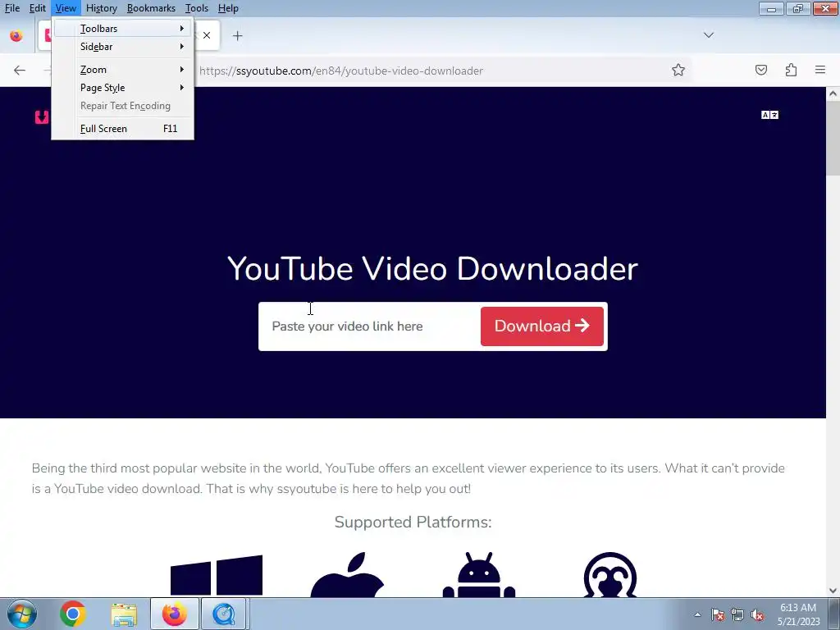The height and width of the screenshot is (630, 840).
Task: Open Firefox application hamburger menu
Action: [820, 71]
